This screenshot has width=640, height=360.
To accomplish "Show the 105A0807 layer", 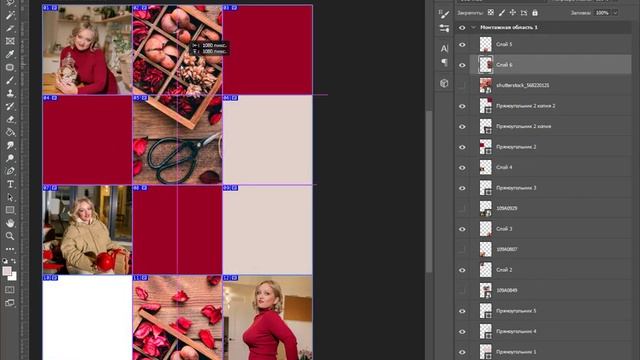I will [x=462, y=249].
